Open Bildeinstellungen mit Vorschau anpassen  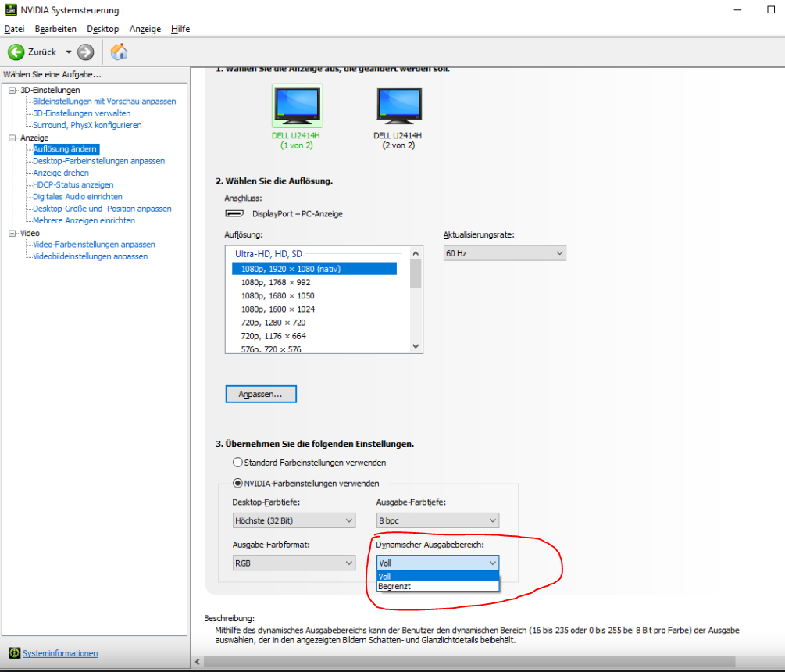pos(104,101)
